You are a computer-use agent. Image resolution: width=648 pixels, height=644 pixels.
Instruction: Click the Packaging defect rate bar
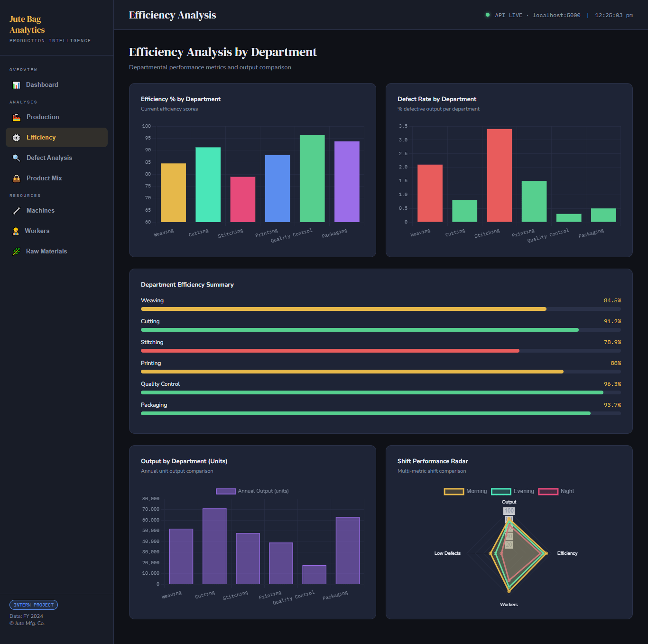[x=603, y=215]
